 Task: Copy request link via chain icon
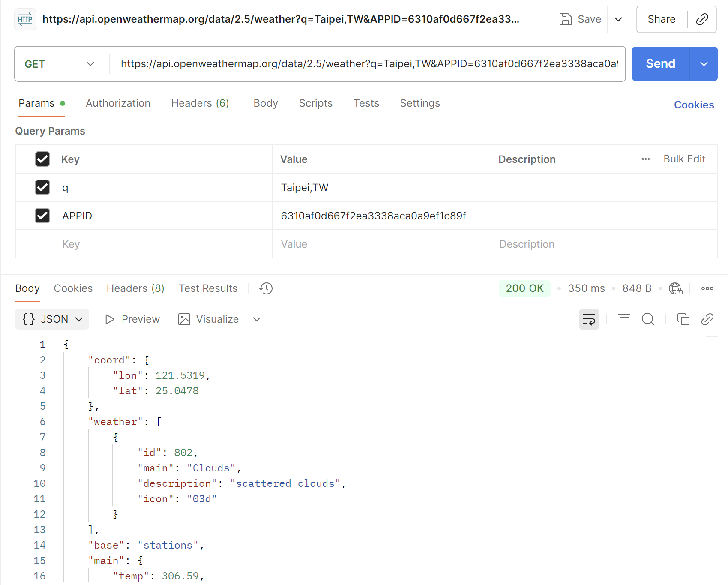tap(702, 19)
